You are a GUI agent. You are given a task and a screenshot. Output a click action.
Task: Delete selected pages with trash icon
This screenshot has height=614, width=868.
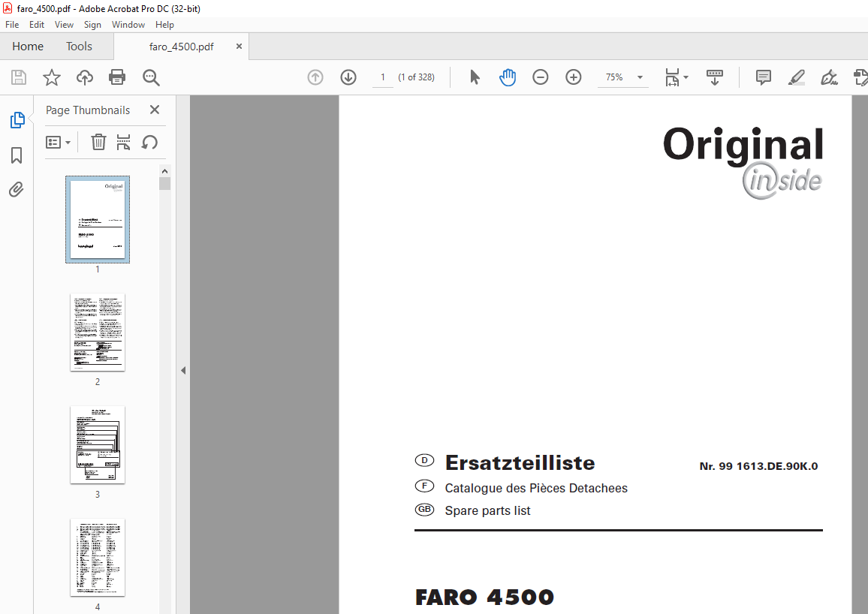(98, 142)
